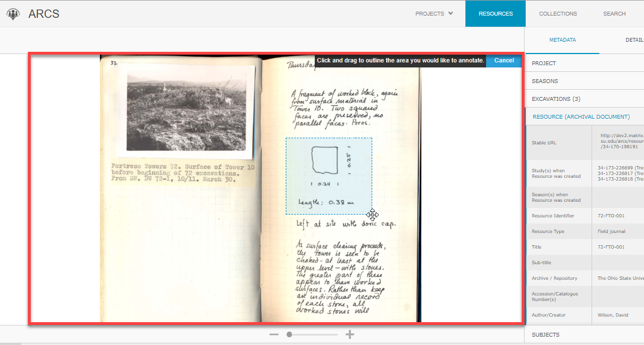Select the Resource Identifier value 72-FTO-001
Image resolution: width=644 pixels, height=345 pixels.
coord(611,216)
